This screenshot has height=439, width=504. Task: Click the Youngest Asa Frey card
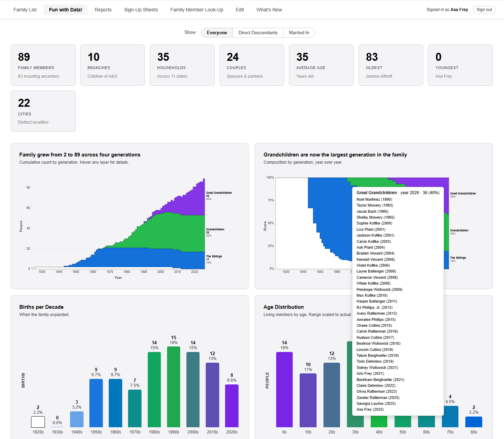point(461,65)
